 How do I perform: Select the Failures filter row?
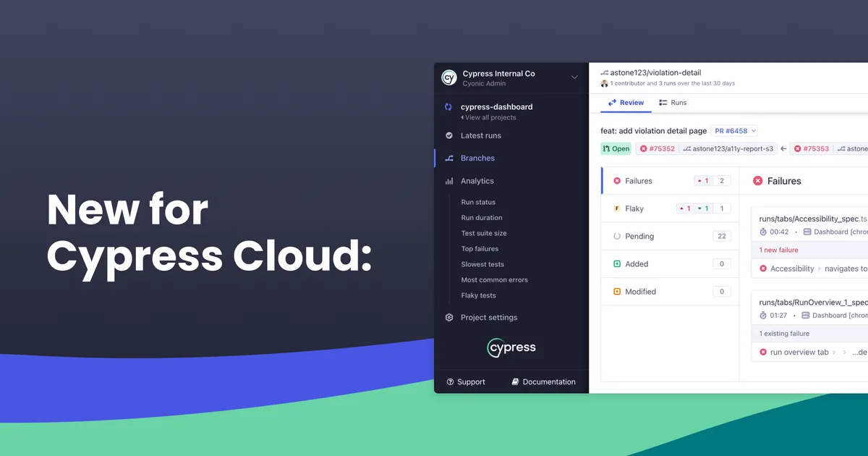(x=665, y=181)
